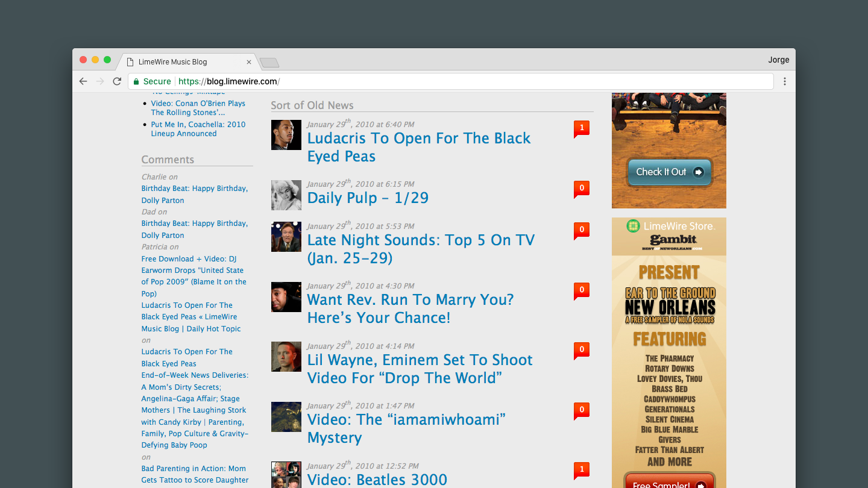
Task: Click the Eminem thumbnail image
Action: pyautogui.click(x=286, y=357)
